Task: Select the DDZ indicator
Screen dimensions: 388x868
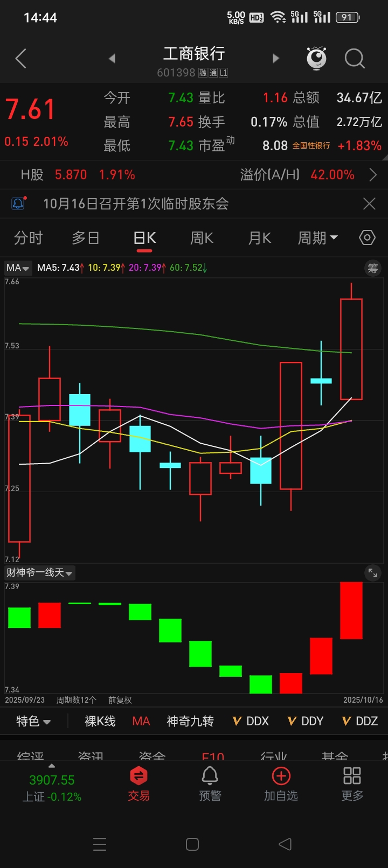Action: pyautogui.click(x=360, y=721)
